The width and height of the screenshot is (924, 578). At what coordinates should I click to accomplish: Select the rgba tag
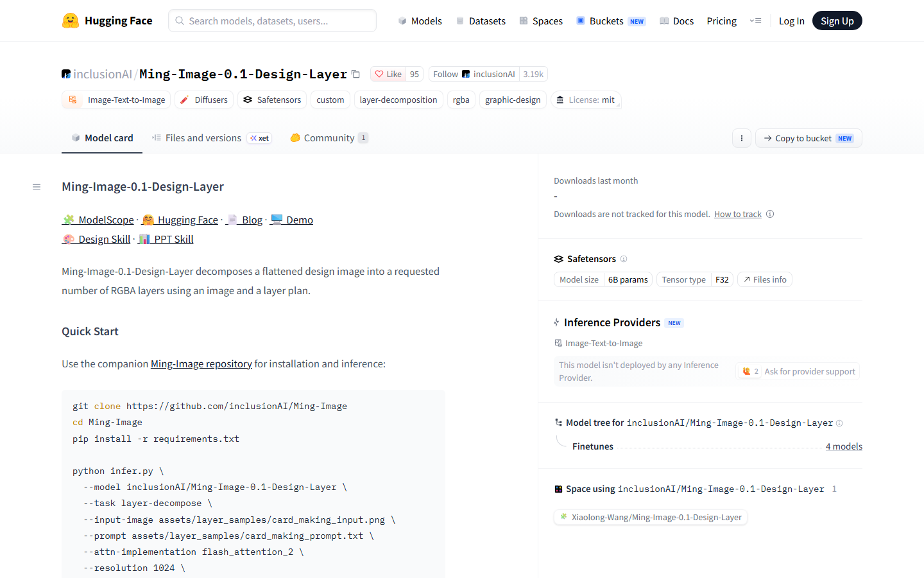pyautogui.click(x=461, y=100)
